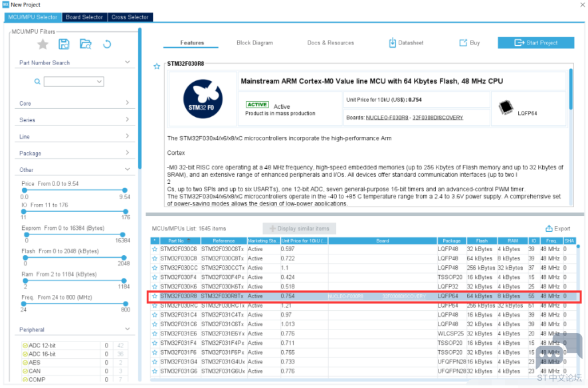
Task: Click the Eeprom minimum slider handle
Action: pyautogui.click(x=27, y=235)
